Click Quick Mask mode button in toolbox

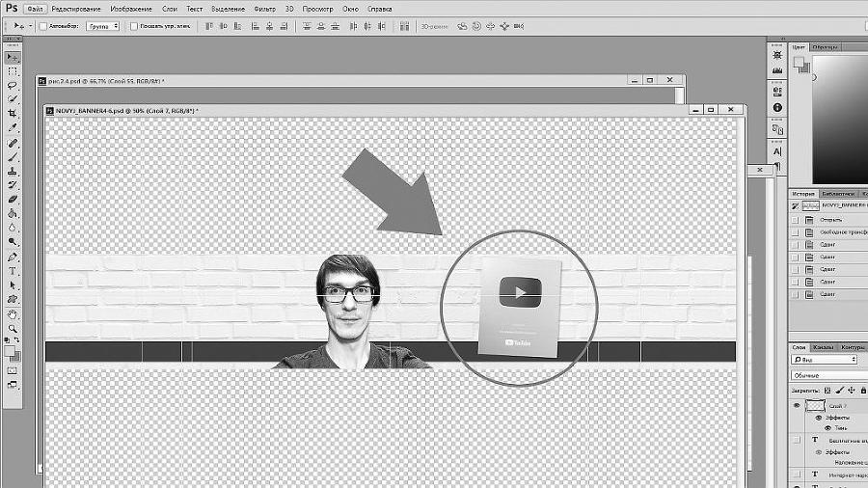(13, 370)
